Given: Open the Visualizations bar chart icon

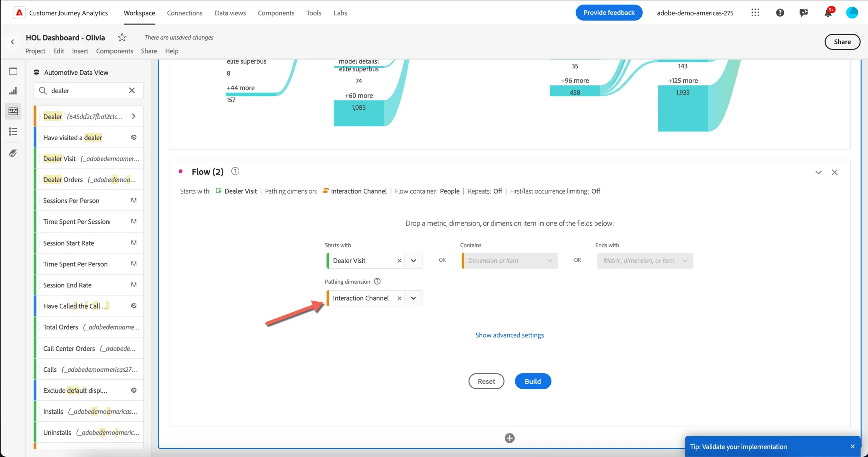Looking at the screenshot, I should point(13,91).
